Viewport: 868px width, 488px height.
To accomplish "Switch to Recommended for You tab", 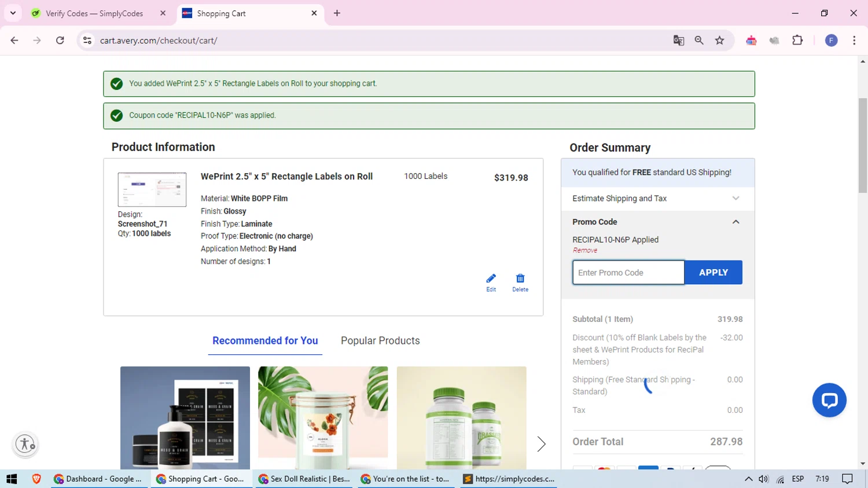I will 265,340.
